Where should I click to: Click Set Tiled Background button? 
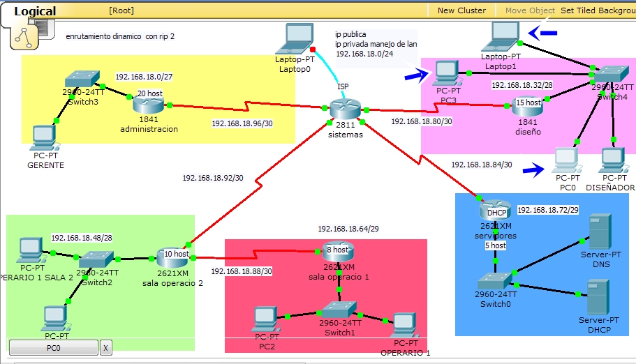[x=598, y=10]
